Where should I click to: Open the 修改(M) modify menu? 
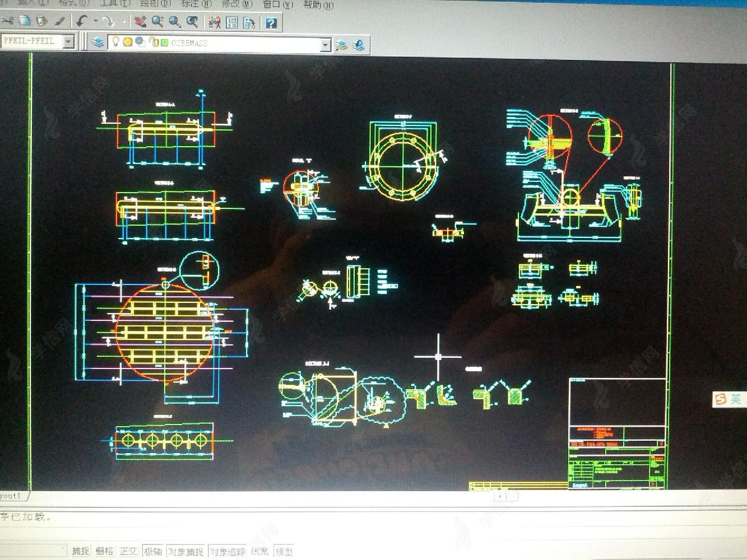[237, 4]
